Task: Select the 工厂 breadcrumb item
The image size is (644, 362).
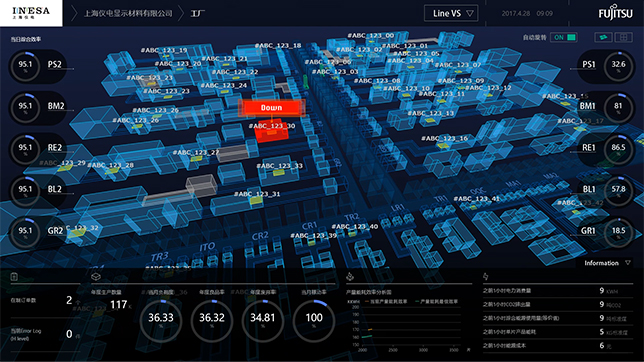Action: coord(198,14)
